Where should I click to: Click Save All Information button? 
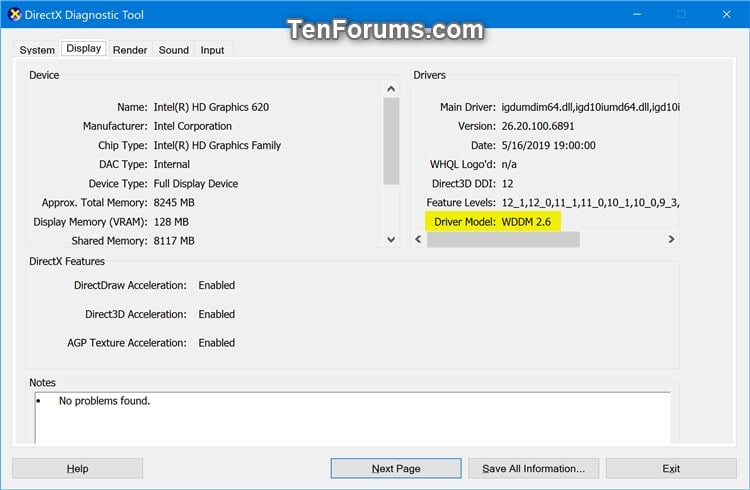533,468
